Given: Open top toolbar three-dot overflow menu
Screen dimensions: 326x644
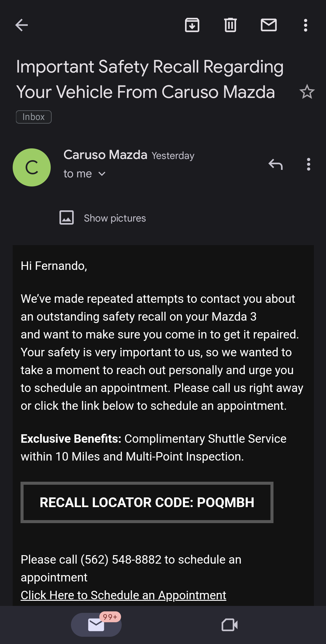Looking at the screenshot, I should click(x=305, y=25).
